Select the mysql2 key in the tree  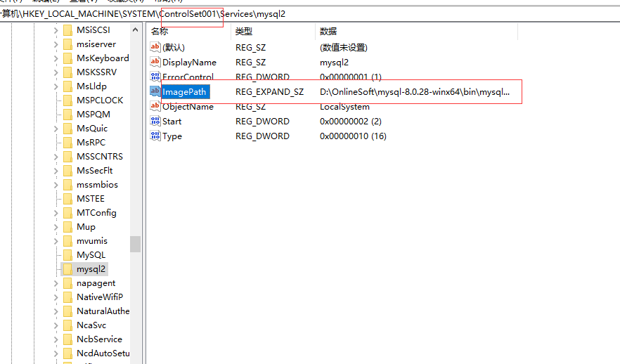pyautogui.click(x=91, y=269)
